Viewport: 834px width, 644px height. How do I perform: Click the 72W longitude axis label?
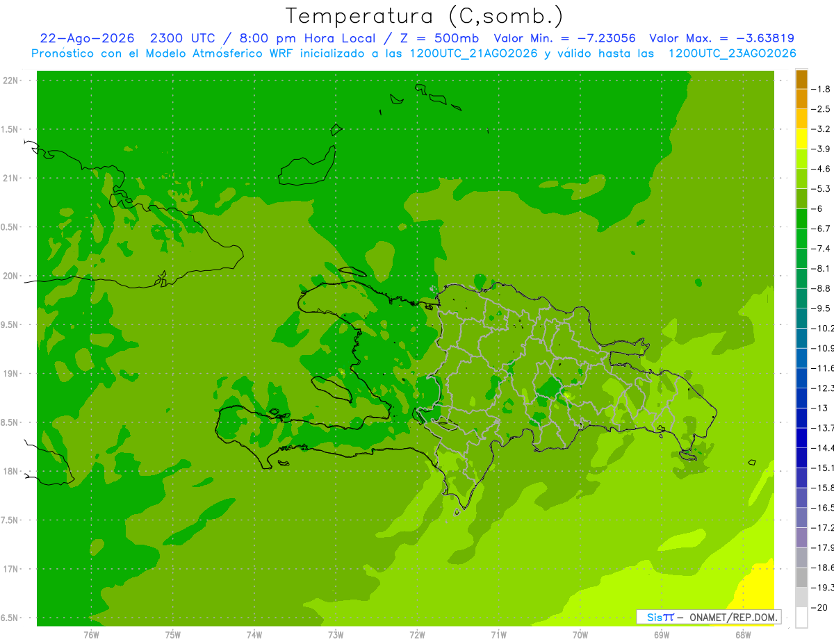point(418,634)
